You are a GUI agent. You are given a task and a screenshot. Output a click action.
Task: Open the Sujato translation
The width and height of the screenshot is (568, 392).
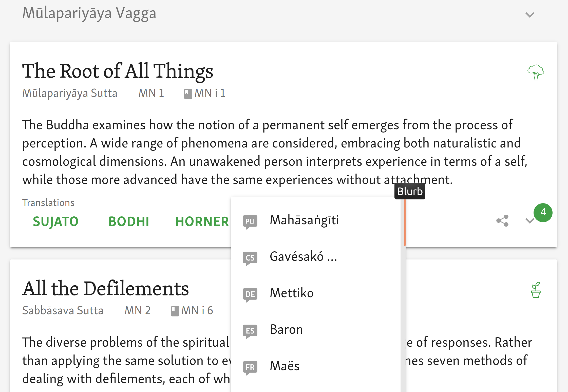55,221
